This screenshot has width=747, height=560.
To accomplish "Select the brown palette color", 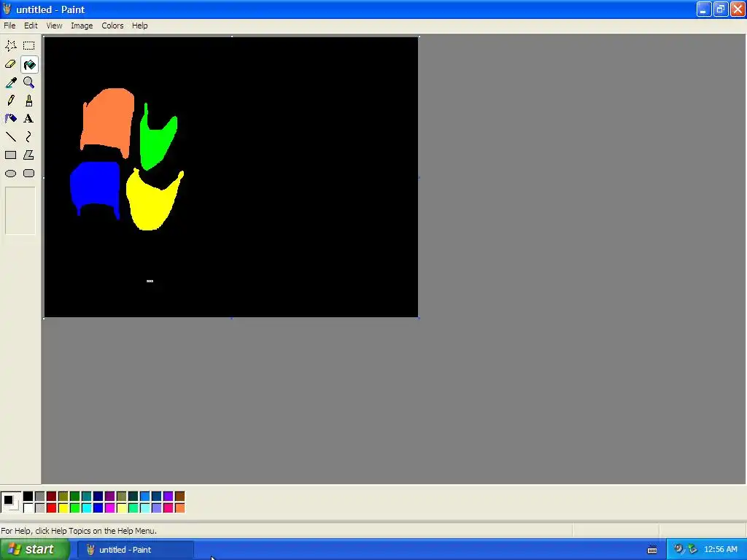I will tap(179, 496).
